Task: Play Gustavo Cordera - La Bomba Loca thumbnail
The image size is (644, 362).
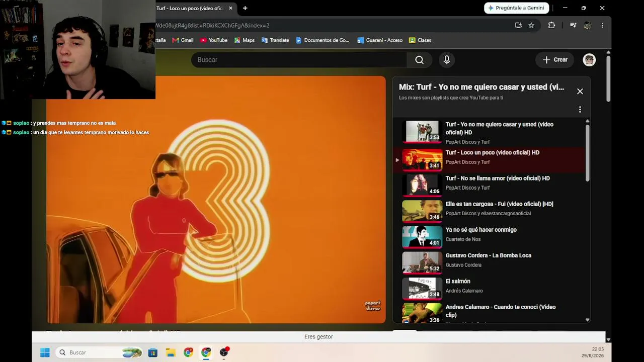Action: coord(422,262)
